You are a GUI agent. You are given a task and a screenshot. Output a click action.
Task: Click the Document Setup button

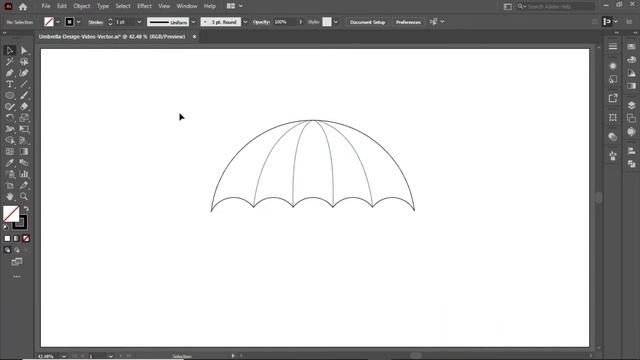click(x=367, y=22)
